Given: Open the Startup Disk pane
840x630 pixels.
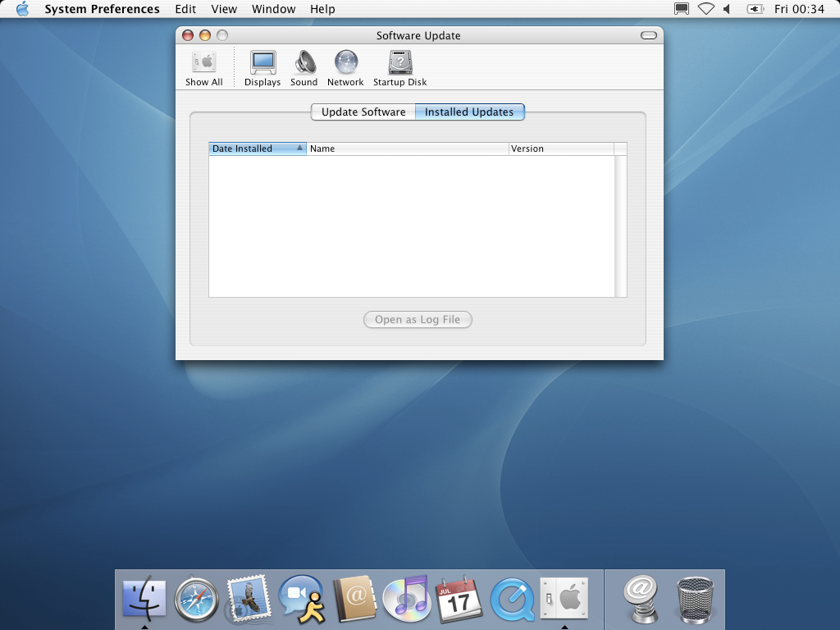Looking at the screenshot, I should (x=400, y=69).
